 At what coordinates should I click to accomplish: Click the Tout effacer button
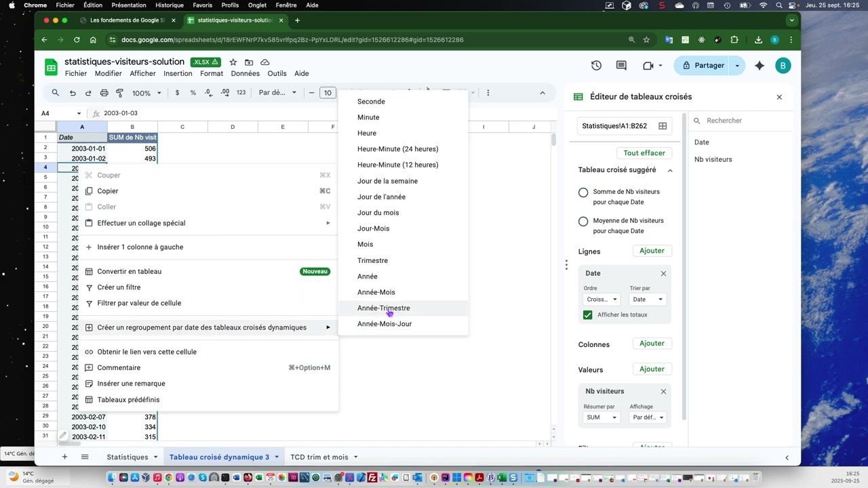coord(644,153)
